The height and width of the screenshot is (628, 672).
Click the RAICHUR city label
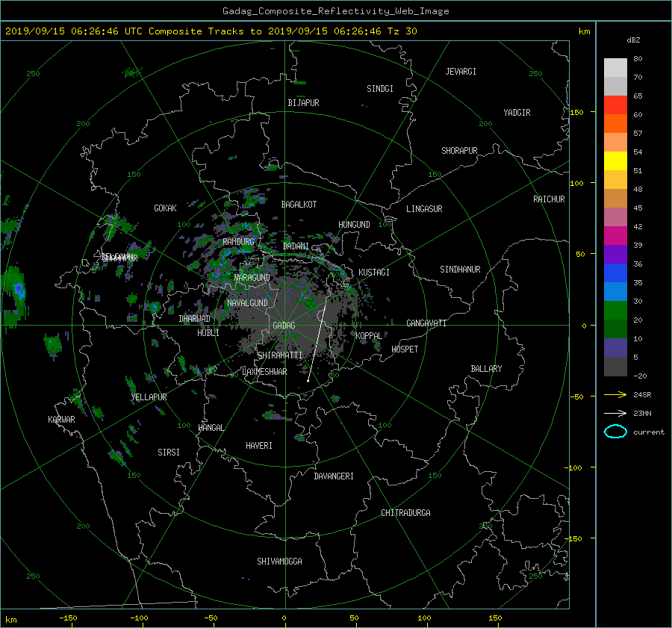[x=549, y=199]
